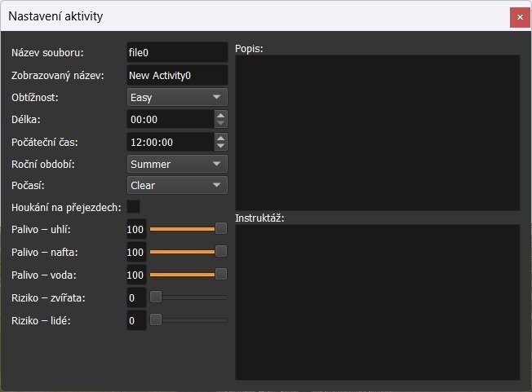Click the Riziko – zvířata slider handle
Screen dimensions: 532x392
[x=156, y=297]
